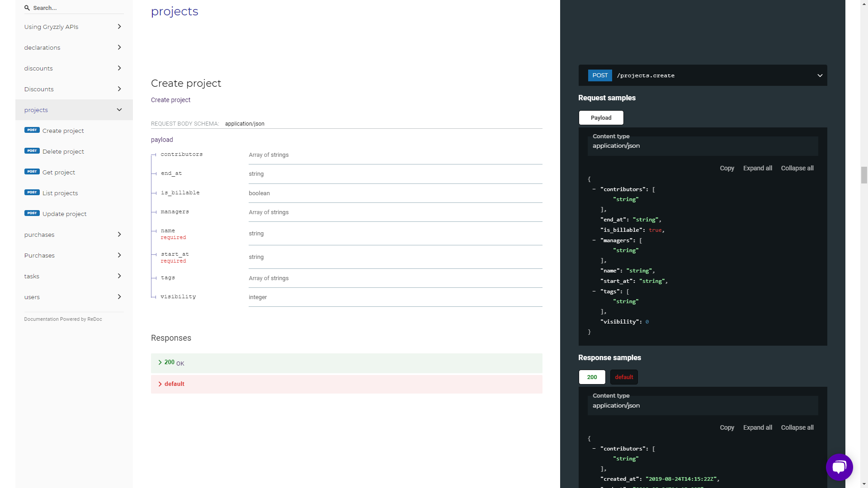The height and width of the screenshot is (488, 868).
Task: Open Delete project in sidebar
Action: pos(74,151)
